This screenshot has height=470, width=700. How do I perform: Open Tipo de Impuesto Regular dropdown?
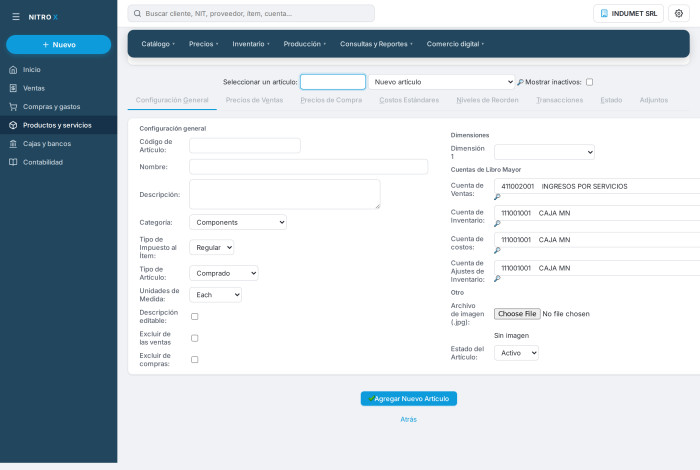(212, 247)
